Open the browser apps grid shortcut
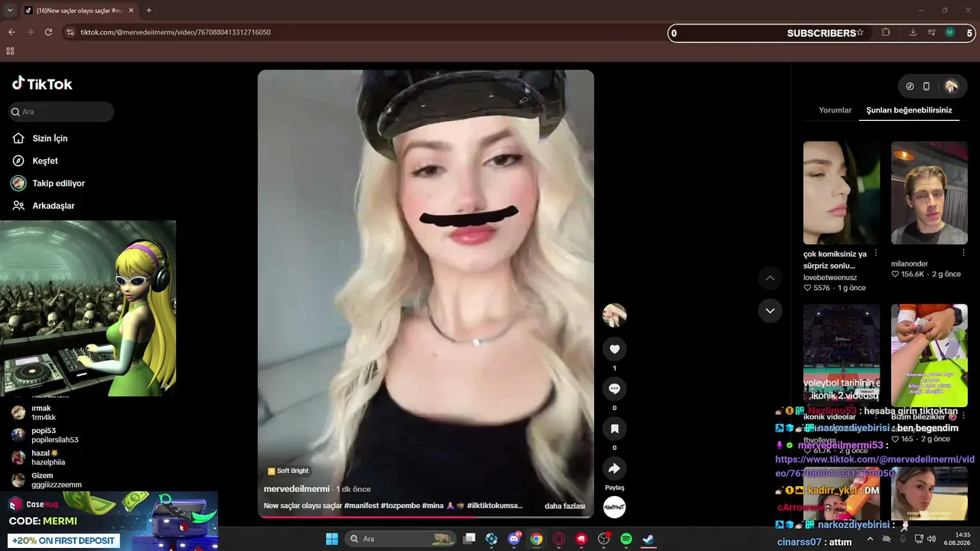The width and height of the screenshot is (980, 551). [x=10, y=51]
